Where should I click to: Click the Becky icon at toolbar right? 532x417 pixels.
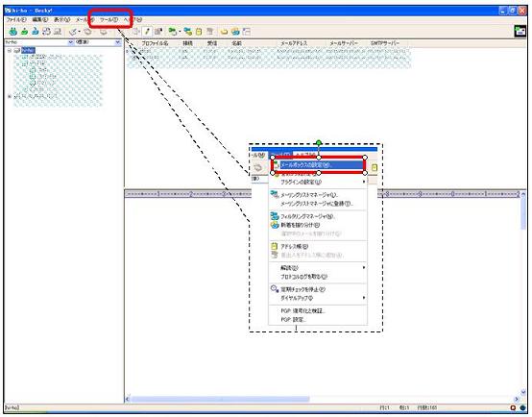click(520, 32)
